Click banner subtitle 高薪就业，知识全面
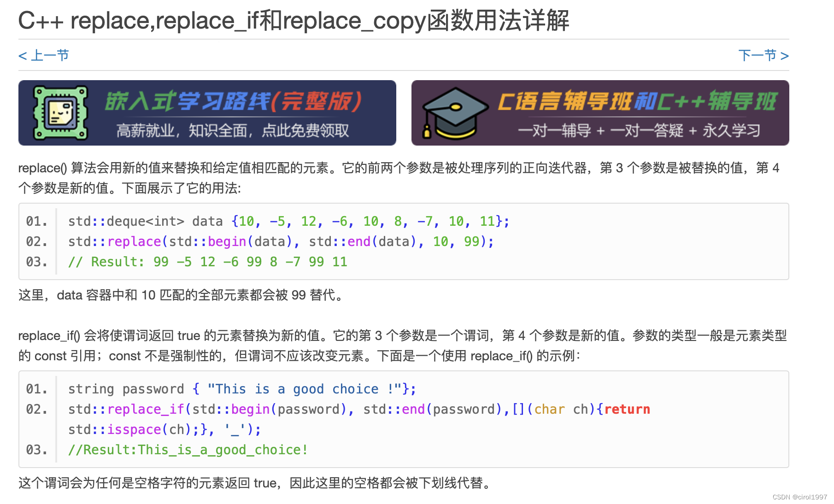834x504 pixels. click(233, 131)
